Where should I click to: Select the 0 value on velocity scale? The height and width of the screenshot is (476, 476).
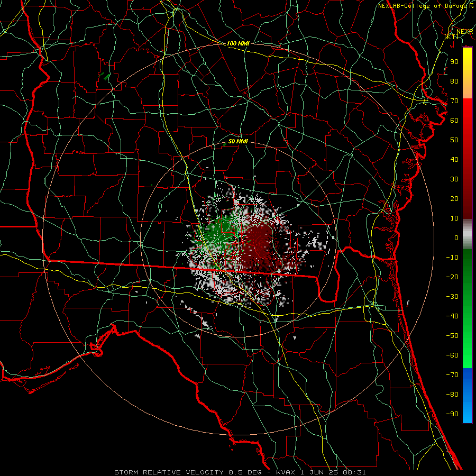coord(456,238)
